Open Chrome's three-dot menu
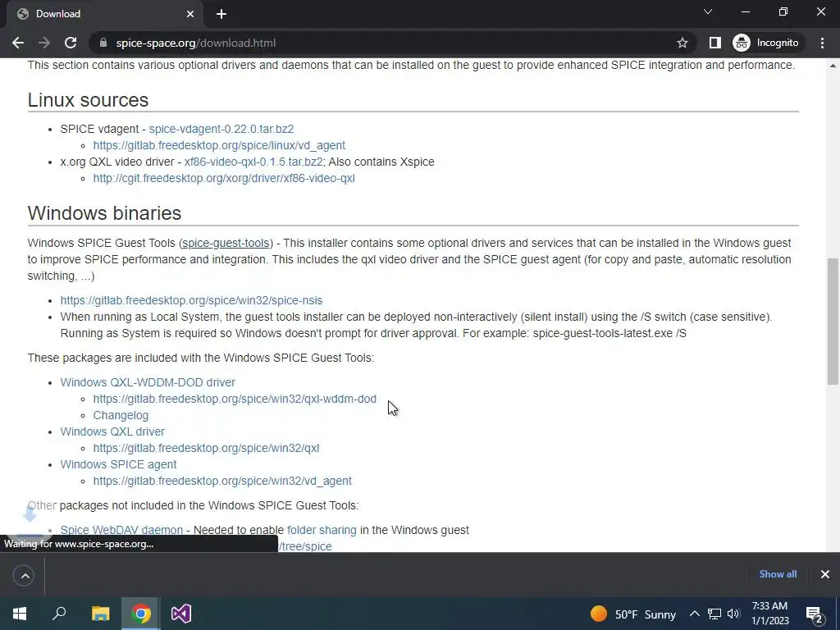 click(822, 43)
